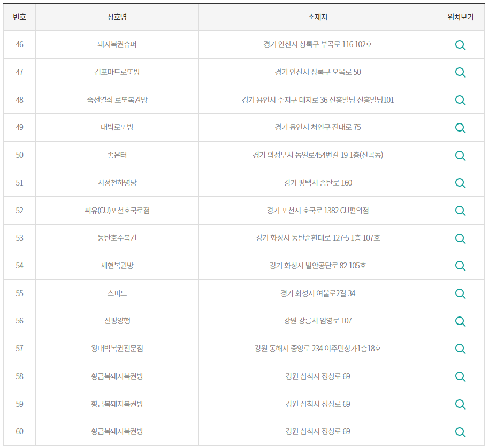View location of 세현복권방
Screen dimensions: 489x448
460,266
